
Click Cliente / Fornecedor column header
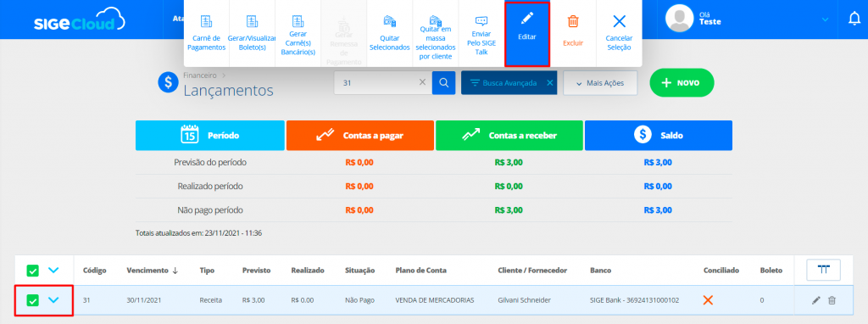[532, 271]
